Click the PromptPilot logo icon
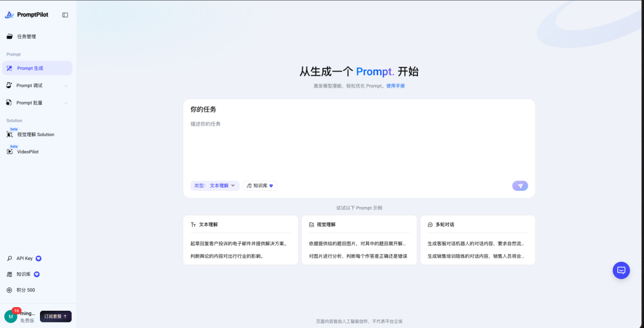 pos(9,15)
